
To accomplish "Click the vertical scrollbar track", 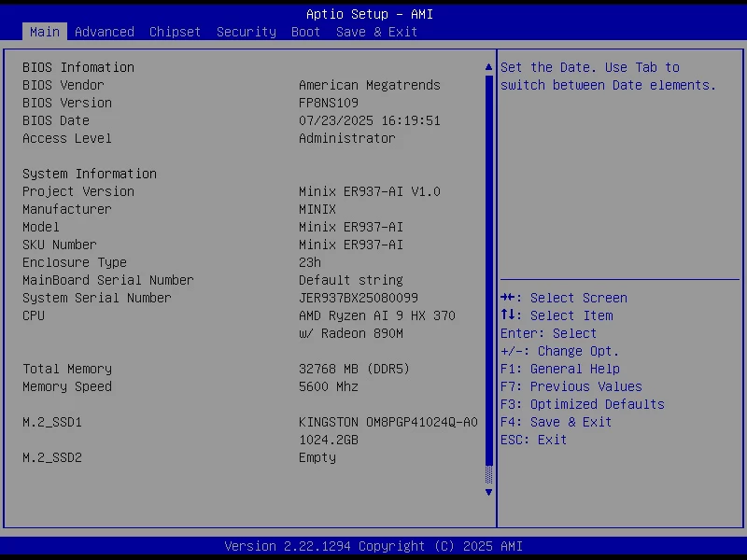I will (x=488, y=279).
